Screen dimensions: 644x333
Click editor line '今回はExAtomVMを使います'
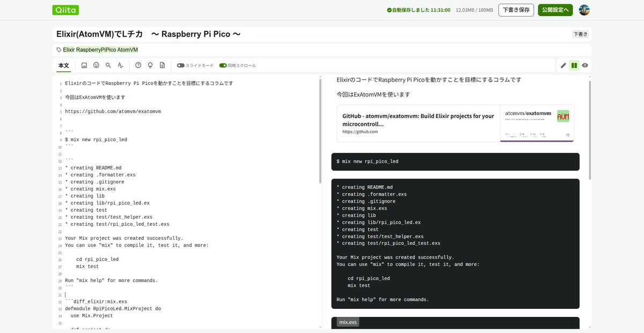coord(95,98)
